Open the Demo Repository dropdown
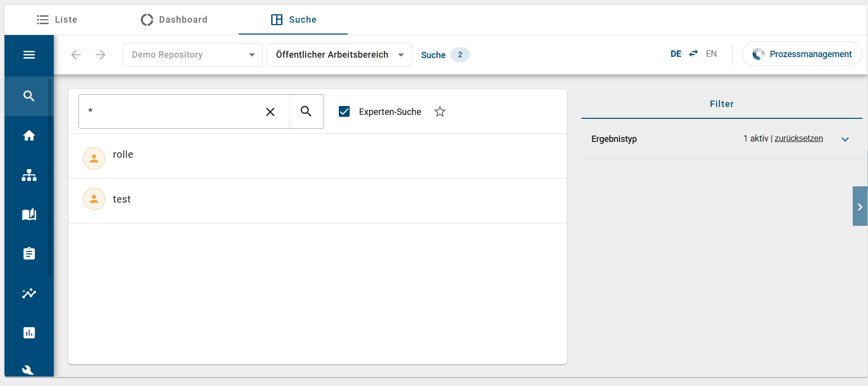 point(192,55)
